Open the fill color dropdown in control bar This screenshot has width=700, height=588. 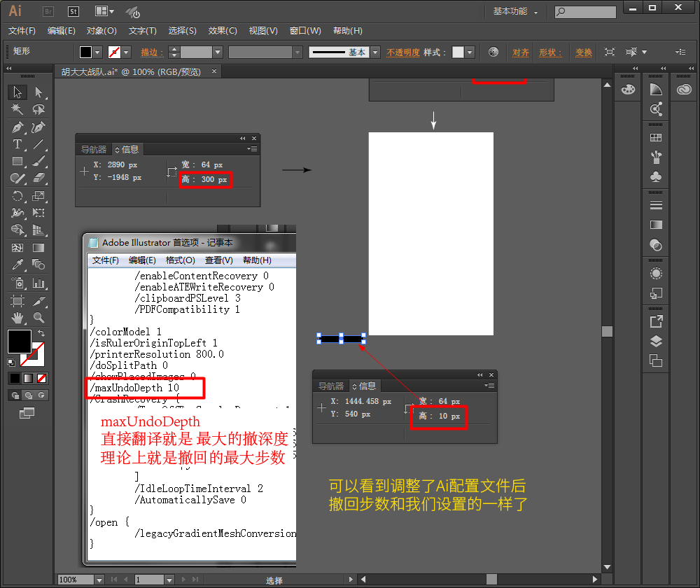(x=98, y=52)
